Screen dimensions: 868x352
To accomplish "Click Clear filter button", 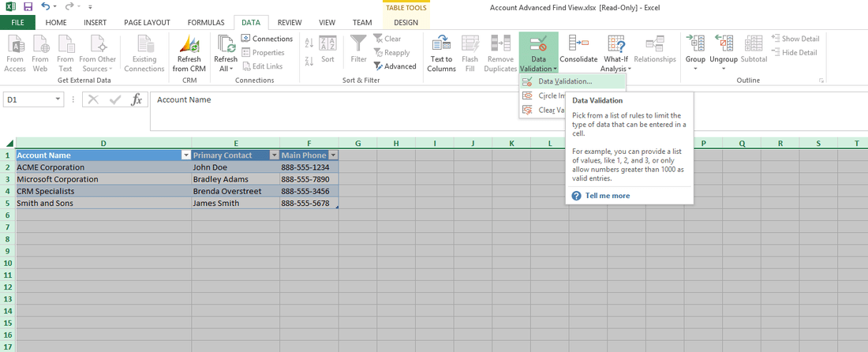I will pos(387,39).
